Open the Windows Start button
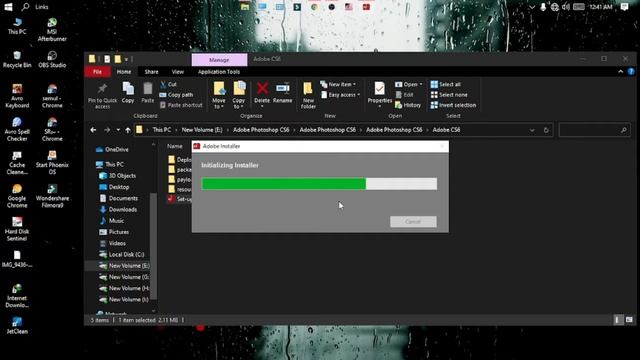This screenshot has height=360, width=640. pyautogui.click(x=8, y=7)
